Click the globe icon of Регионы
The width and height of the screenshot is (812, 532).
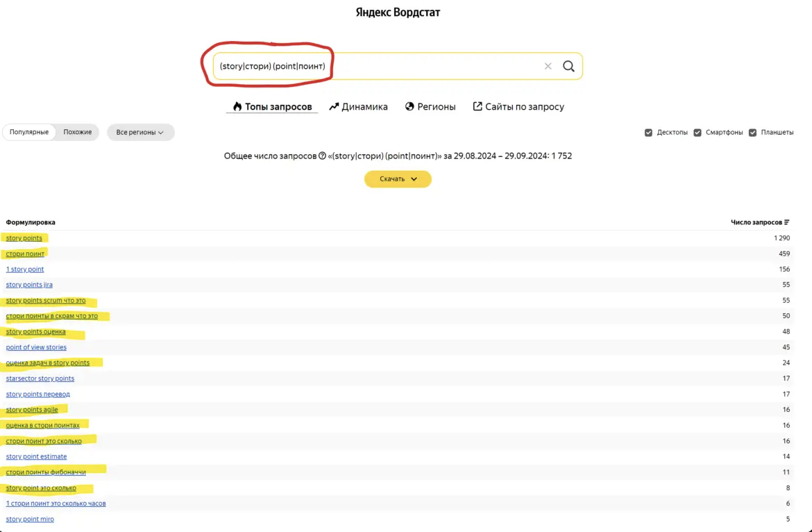[x=409, y=106]
